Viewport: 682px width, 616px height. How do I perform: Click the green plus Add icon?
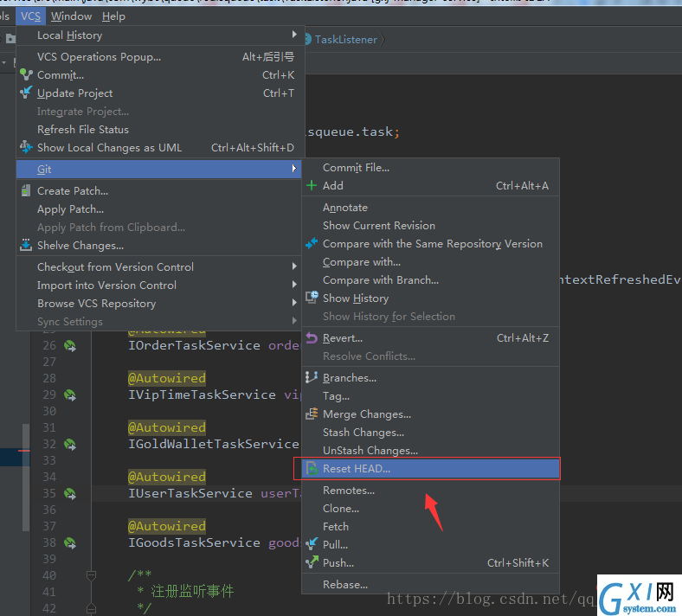(312, 186)
